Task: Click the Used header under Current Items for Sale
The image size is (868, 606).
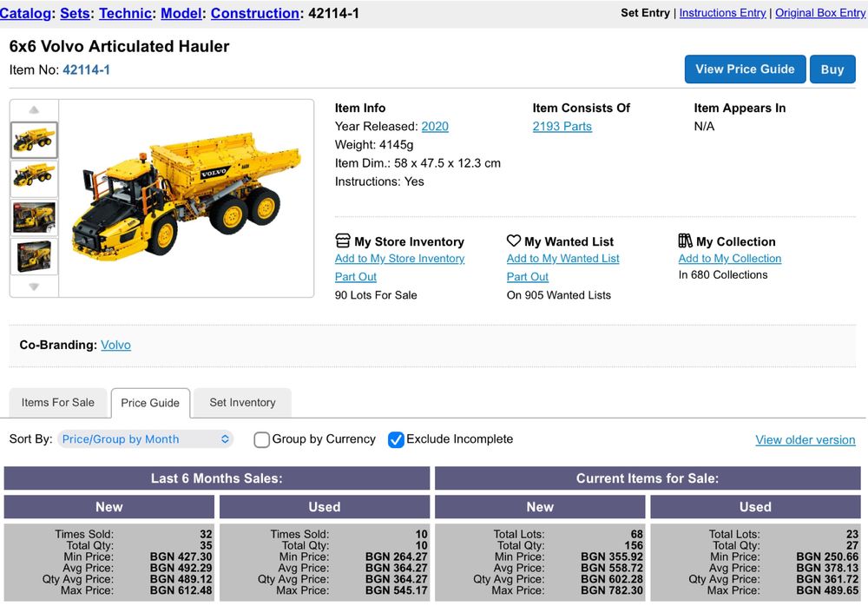Action: (755, 507)
